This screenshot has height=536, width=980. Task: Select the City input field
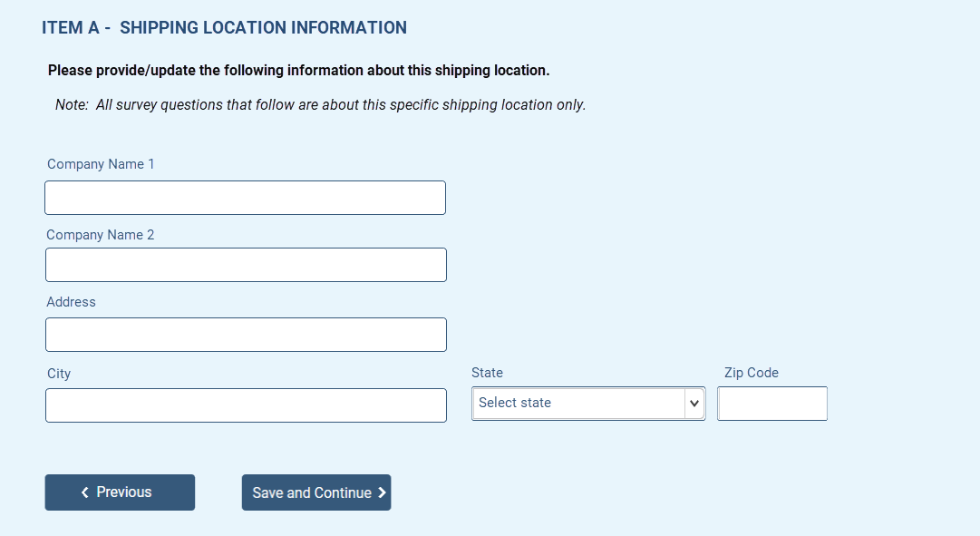[246, 405]
